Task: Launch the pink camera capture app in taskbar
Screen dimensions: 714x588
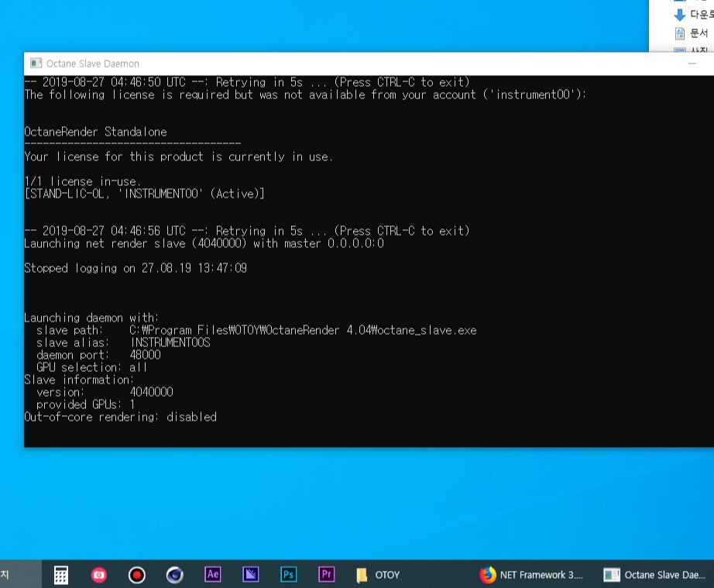Action: (99, 575)
